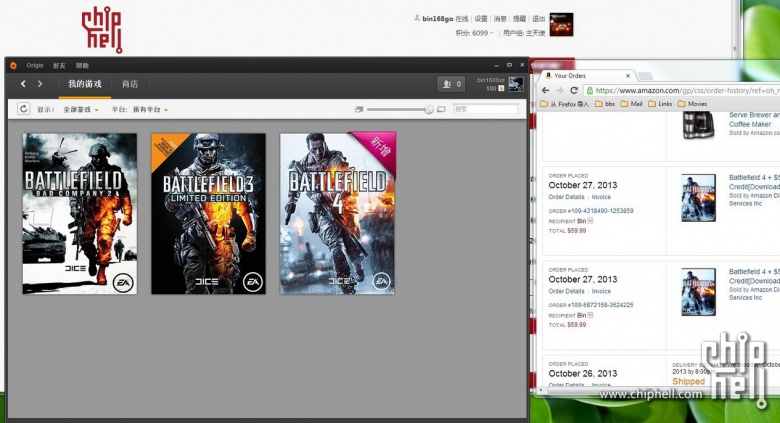Go back using Origin's left arrow
The width and height of the screenshot is (780, 423).
(x=23, y=84)
